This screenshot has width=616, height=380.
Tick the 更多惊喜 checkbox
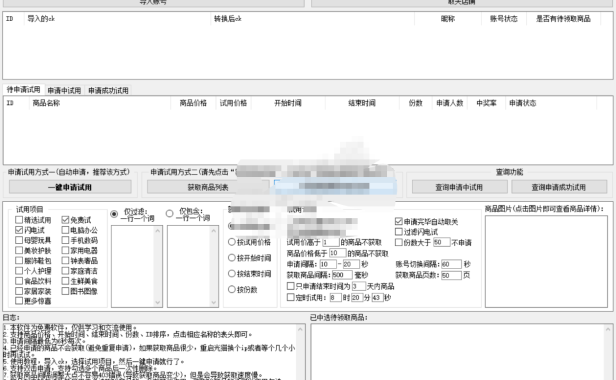tap(19, 301)
